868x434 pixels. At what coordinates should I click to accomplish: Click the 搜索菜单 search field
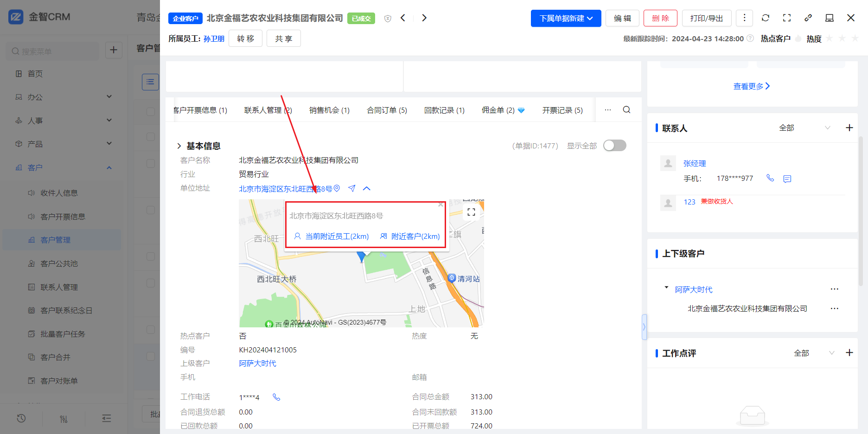click(53, 51)
